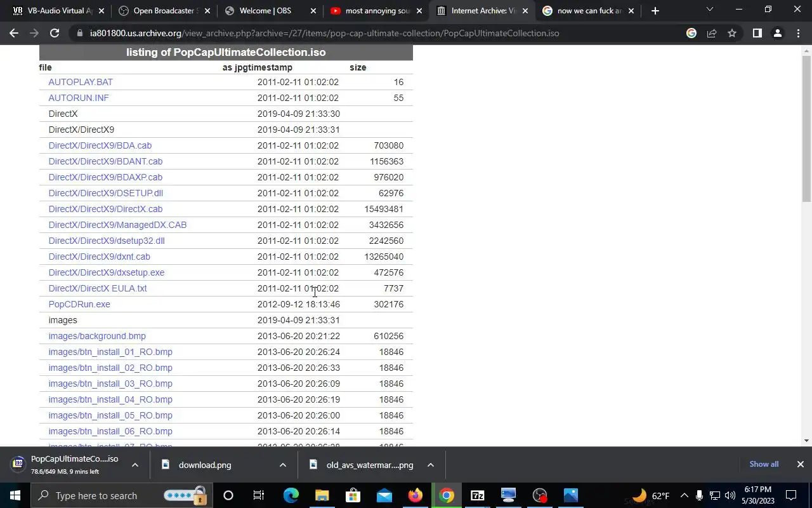Close the YouTube tab

[419, 11]
